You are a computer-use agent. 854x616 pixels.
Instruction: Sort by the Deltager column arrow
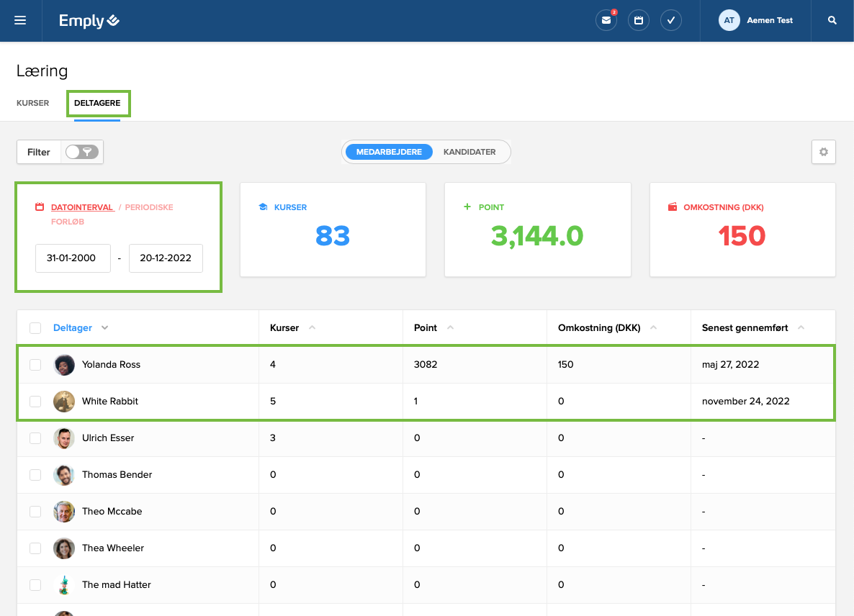[105, 328]
